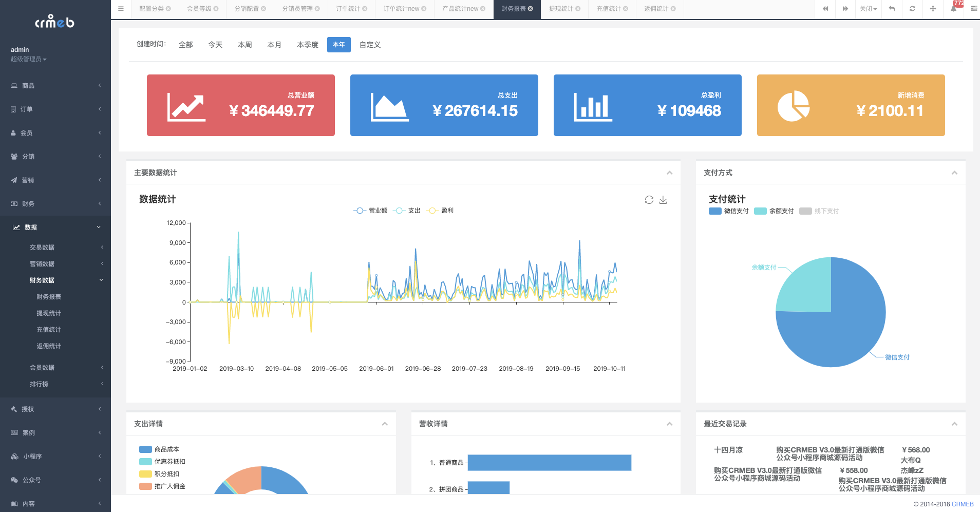Click the top bar refresh icon
The width and height of the screenshot is (980, 512).
[x=912, y=9]
